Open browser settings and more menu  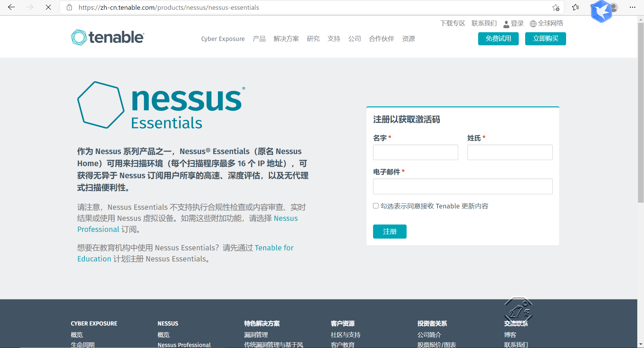[x=633, y=7]
